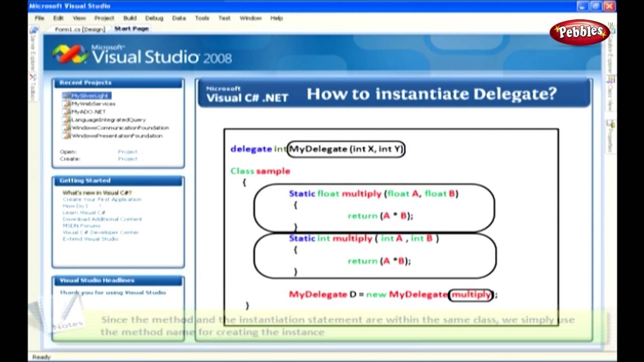This screenshot has height=362, width=644.
Task: Minimize the Visual Studio window
Action: pos(582,6)
